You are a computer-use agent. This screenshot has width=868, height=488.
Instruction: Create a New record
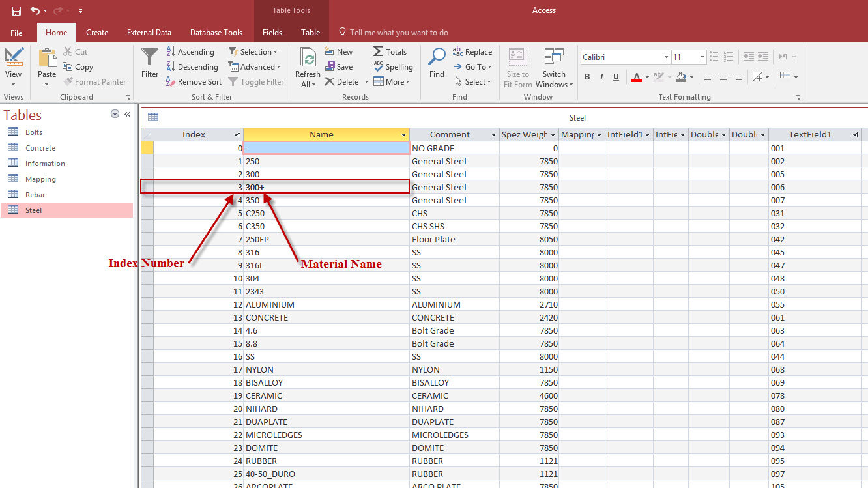pyautogui.click(x=339, y=51)
